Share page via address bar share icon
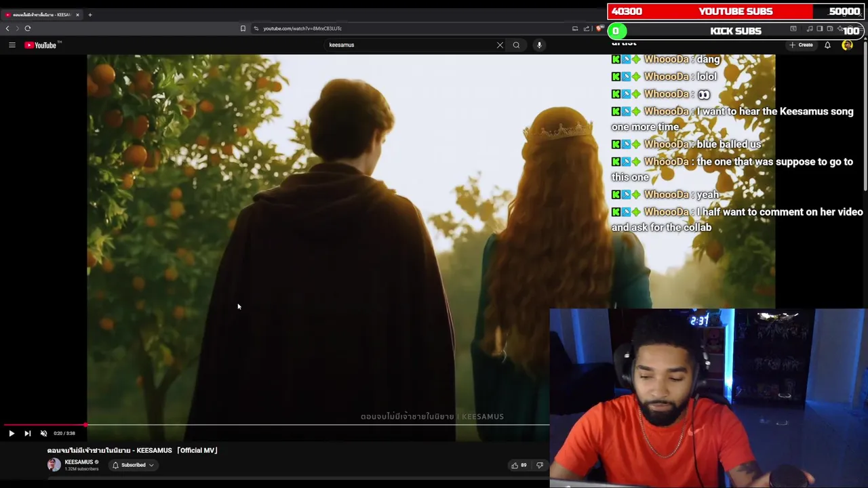 point(587,28)
